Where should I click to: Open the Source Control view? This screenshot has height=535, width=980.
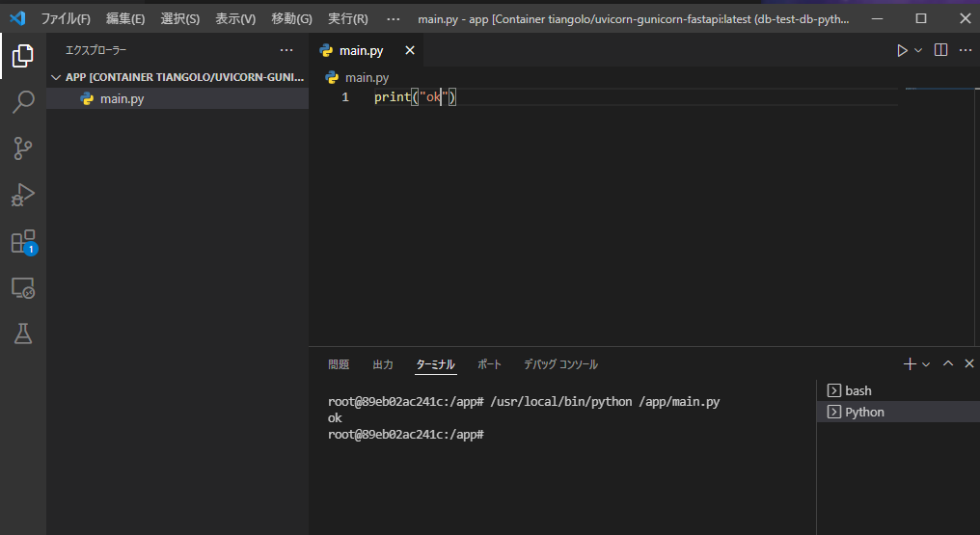click(23, 148)
